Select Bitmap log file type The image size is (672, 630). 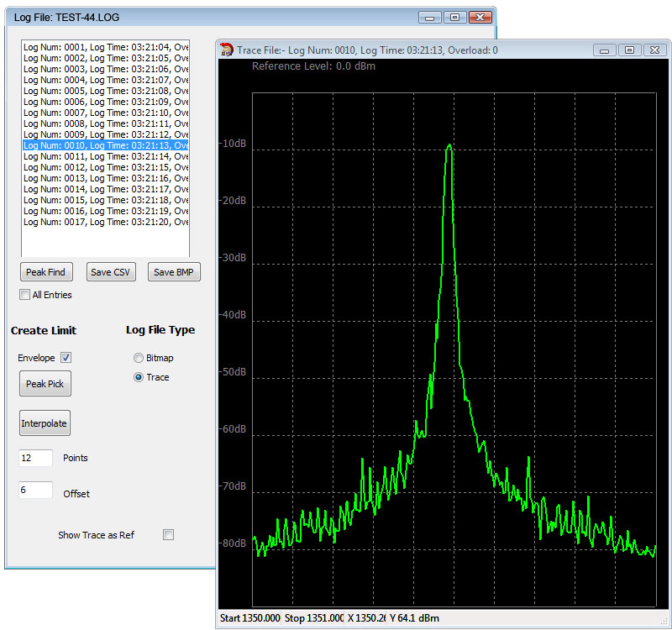tap(139, 358)
